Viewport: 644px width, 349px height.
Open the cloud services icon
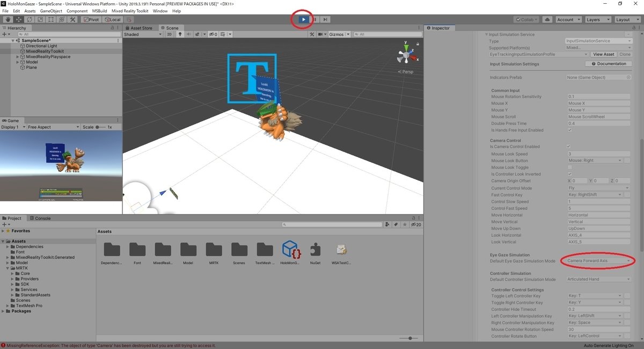pyautogui.click(x=547, y=19)
